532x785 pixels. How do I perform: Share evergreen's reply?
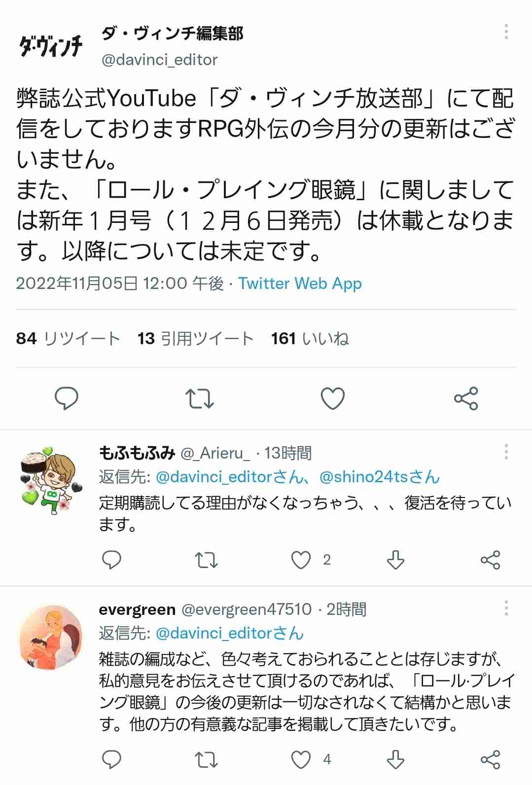[x=490, y=759]
